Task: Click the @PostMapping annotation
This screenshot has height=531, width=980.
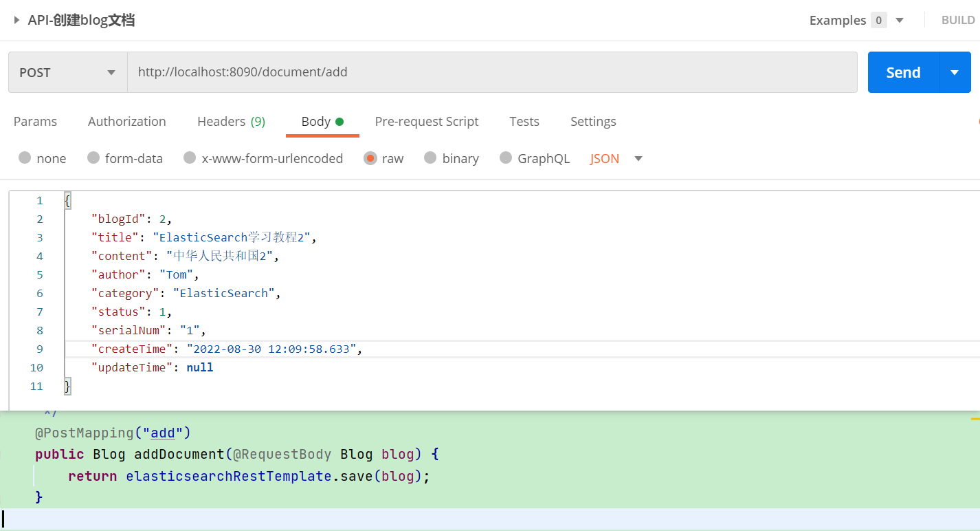Action: 84,433
